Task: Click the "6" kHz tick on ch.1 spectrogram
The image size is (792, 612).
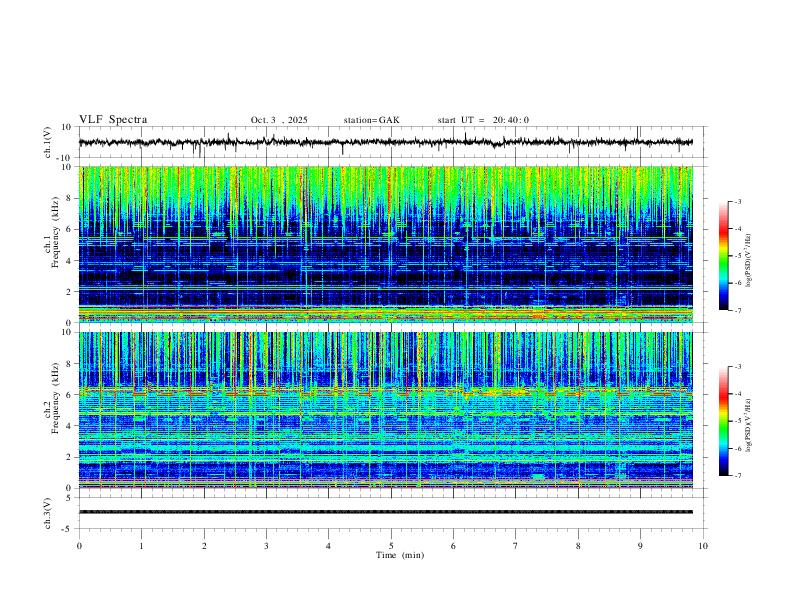Action: (x=69, y=229)
